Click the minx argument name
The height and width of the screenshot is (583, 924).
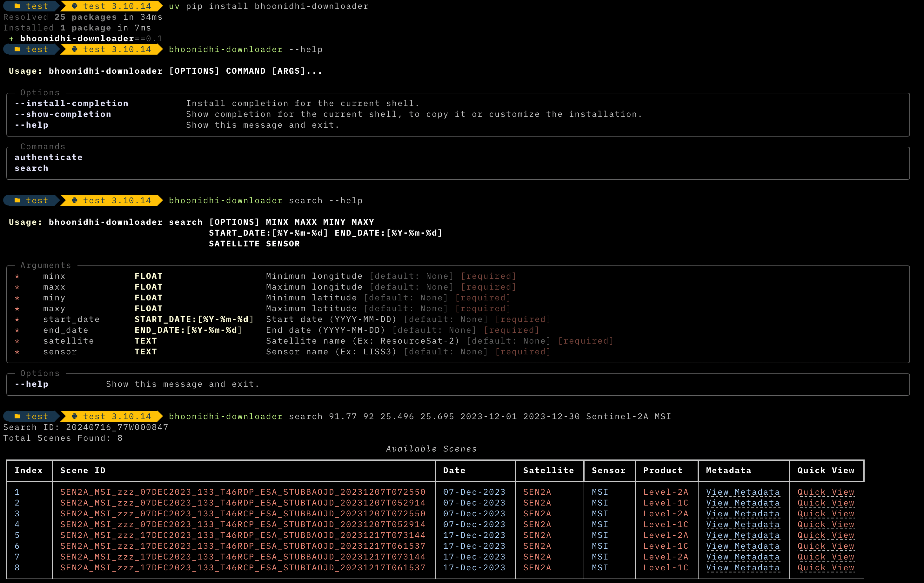pyautogui.click(x=54, y=276)
